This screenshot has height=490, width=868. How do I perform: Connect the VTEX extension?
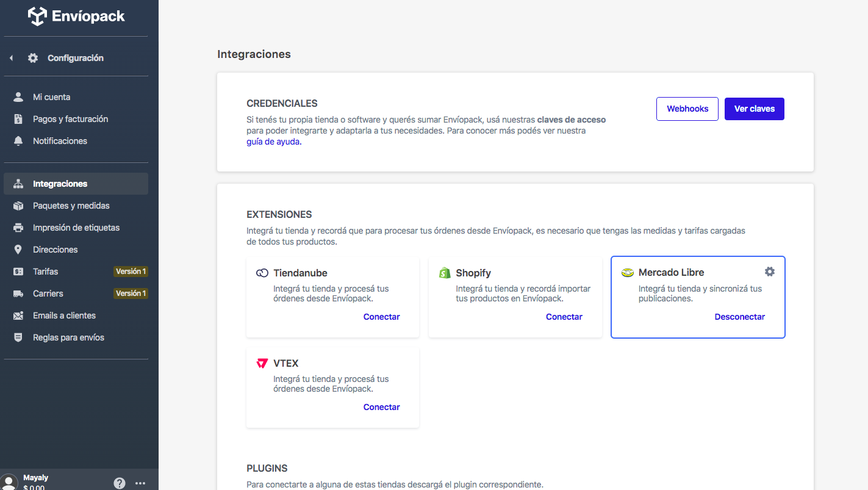(382, 407)
